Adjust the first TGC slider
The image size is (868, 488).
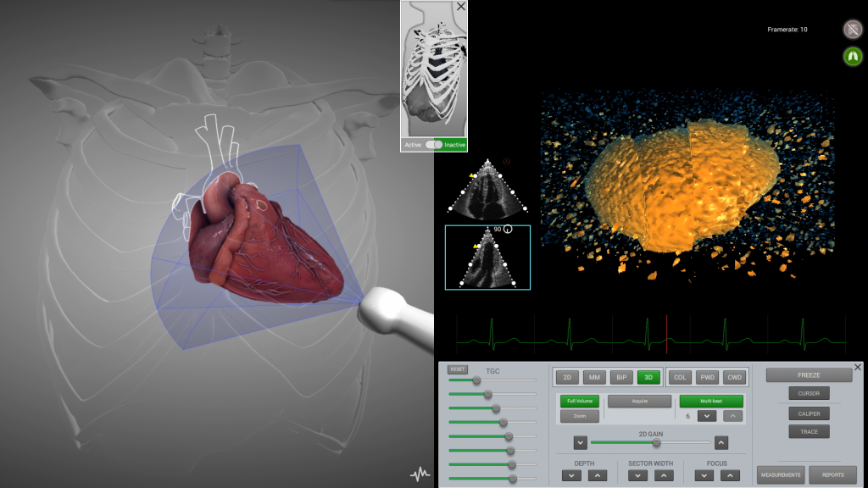coord(476,380)
